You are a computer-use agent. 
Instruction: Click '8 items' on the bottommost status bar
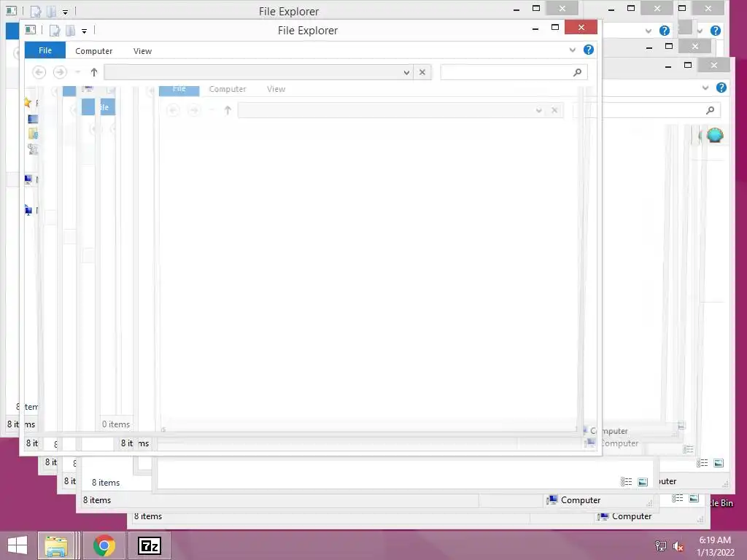147,516
